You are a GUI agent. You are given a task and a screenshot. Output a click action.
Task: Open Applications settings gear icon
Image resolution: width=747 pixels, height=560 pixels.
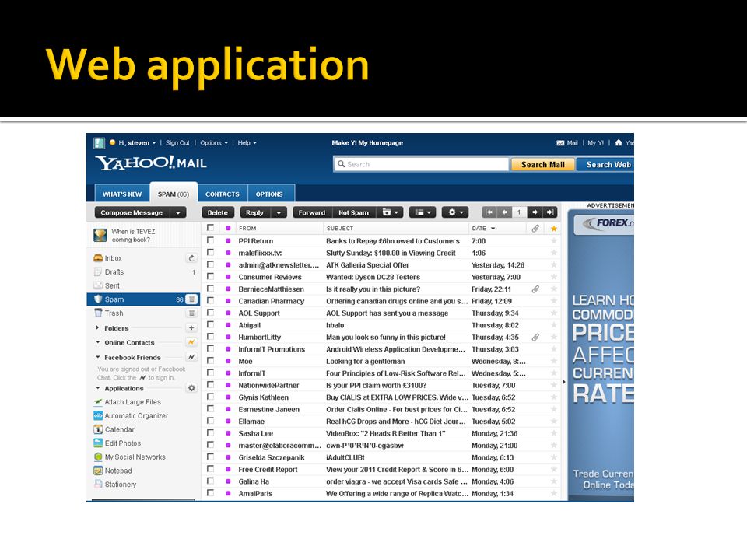[x=191, y=388]
